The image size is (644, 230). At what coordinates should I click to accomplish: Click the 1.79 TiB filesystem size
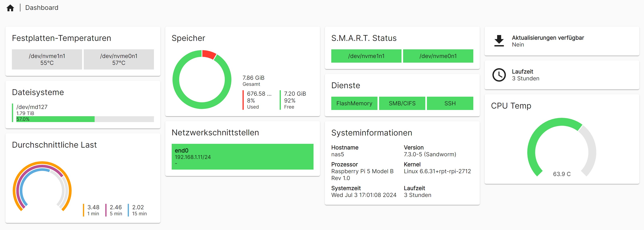[25, 113]
